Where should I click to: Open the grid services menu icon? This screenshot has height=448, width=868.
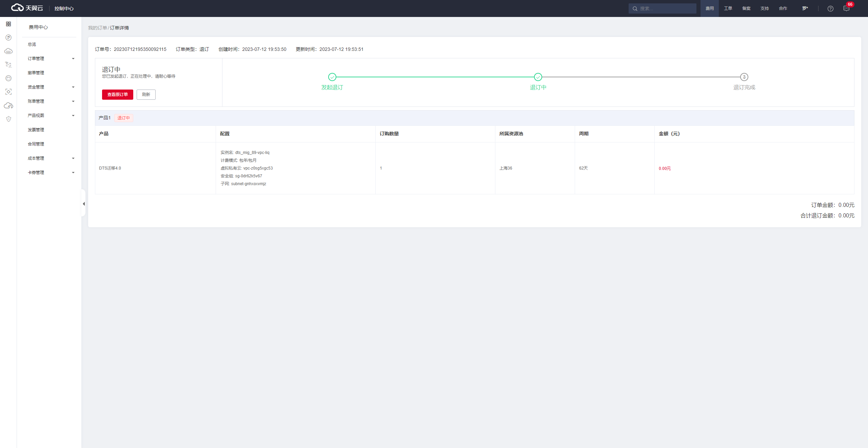click(8, 24)
